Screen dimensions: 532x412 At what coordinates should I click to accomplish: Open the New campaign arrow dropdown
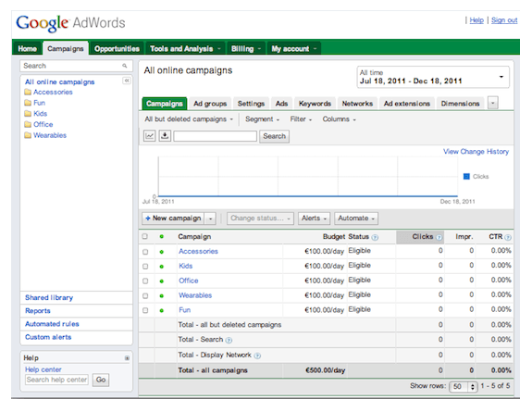[x=210, y=218]
